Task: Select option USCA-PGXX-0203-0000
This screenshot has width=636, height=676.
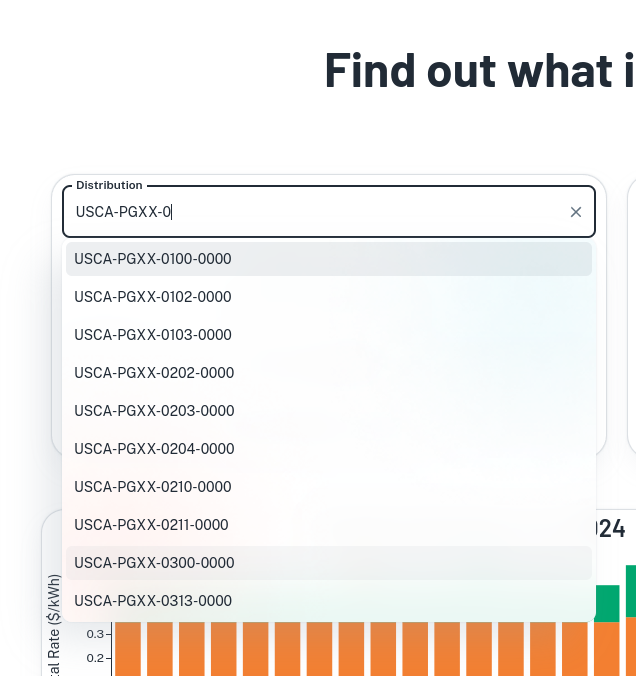Action: tap(329, 410)
